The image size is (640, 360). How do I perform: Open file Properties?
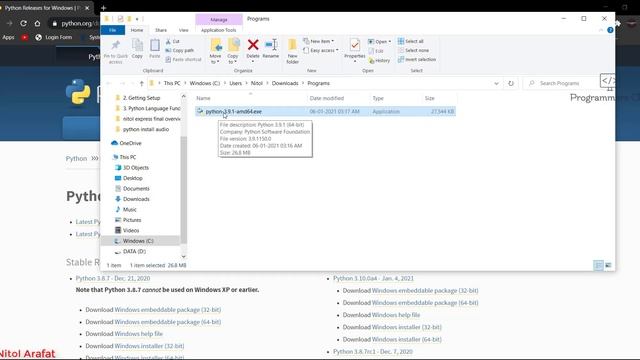pyautogui.click(x=354, y=51)
